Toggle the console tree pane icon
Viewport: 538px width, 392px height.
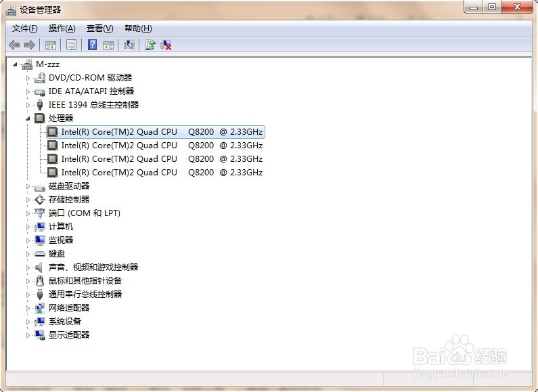click(x=51, y=45)
